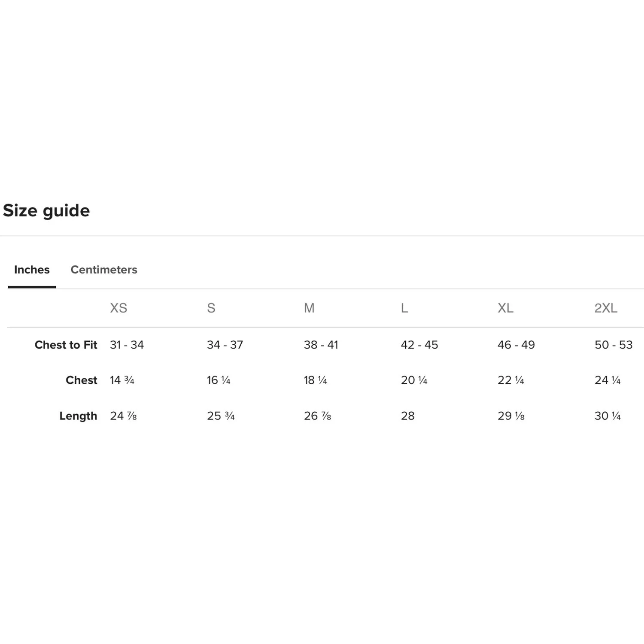
Task: Select the 38 - 41 chest to fit value
Action: [321, 345]
